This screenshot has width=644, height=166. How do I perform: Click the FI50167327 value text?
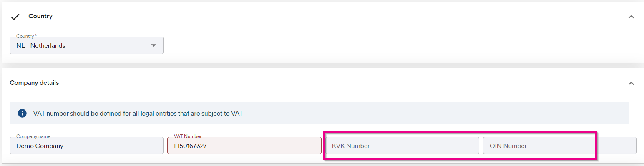click(x=191, y=146)
